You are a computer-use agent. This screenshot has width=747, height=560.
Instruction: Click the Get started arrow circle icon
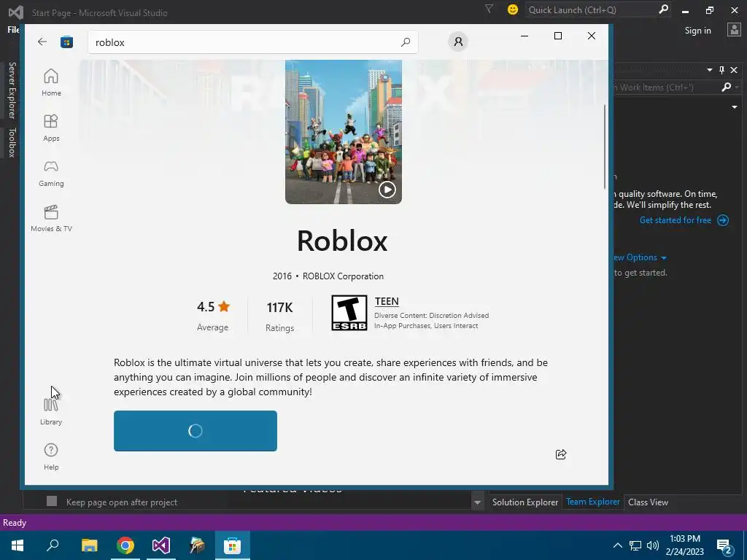coord(723,220)
